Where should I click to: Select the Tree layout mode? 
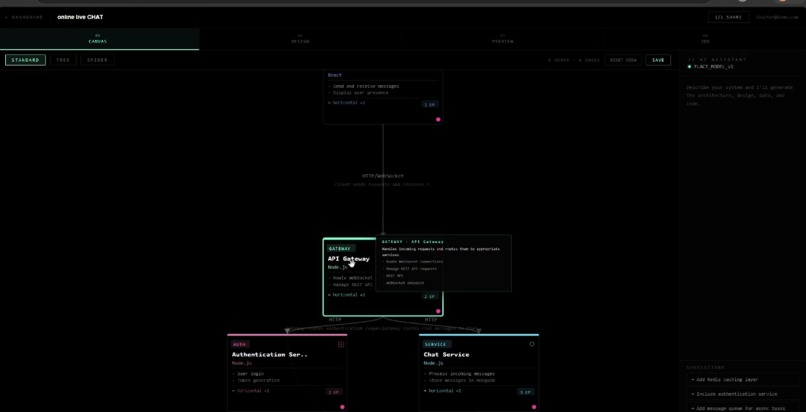click(63, 60)
